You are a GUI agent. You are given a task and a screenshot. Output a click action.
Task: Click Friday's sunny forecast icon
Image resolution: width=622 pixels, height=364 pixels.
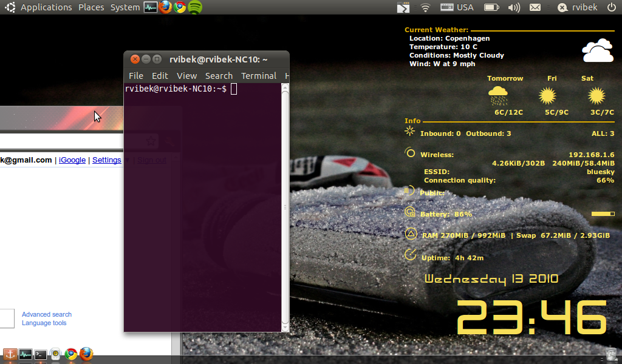click(547, 96)
